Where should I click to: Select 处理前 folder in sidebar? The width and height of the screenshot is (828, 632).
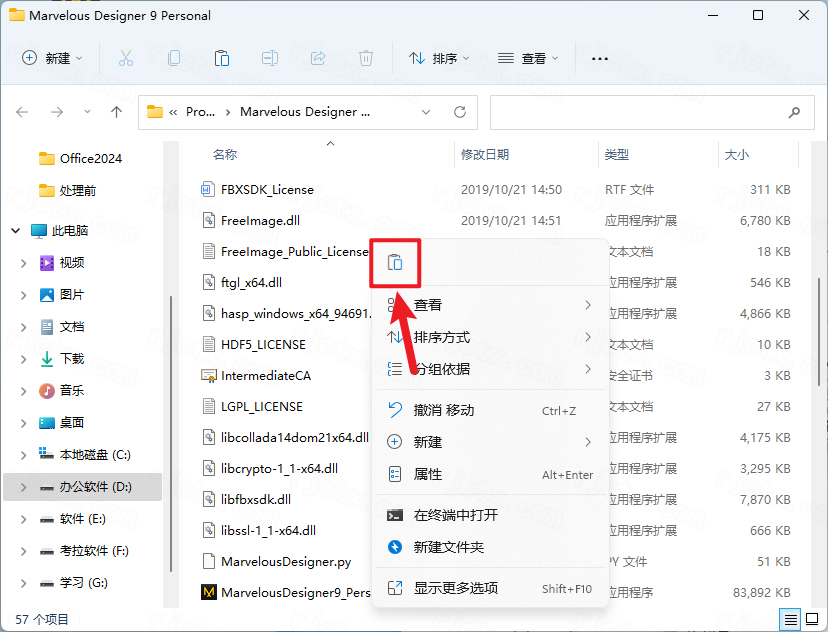point(68,191)
